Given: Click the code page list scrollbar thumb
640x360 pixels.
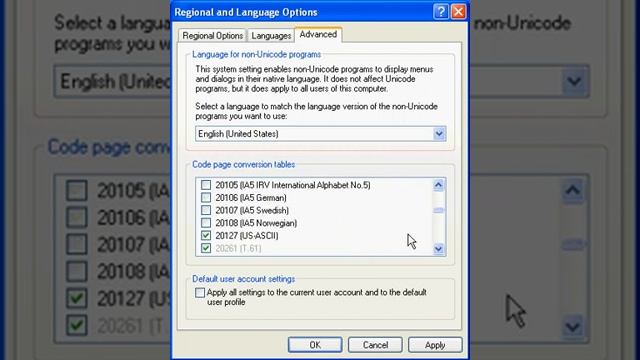Looking at the screenshot, I should click(438, 210).
